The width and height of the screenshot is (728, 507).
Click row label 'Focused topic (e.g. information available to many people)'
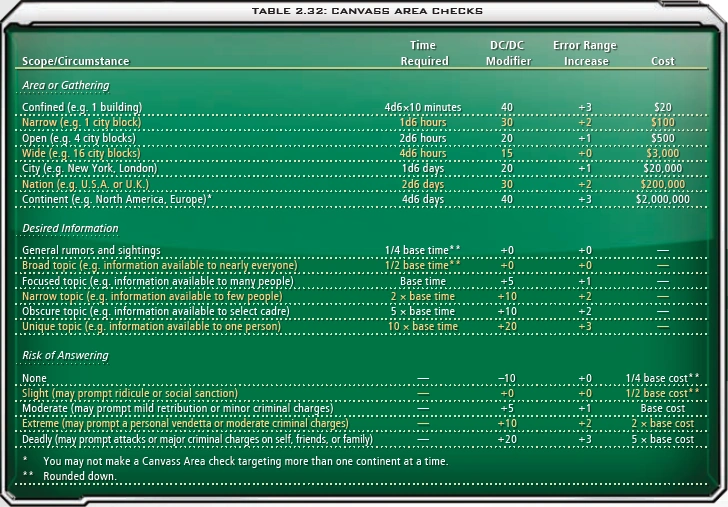158,281
